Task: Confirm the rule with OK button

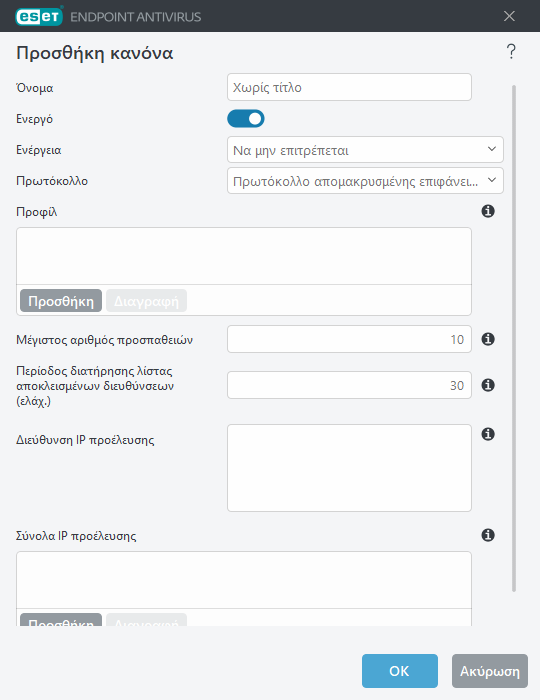Action: (x=399, y=671)
